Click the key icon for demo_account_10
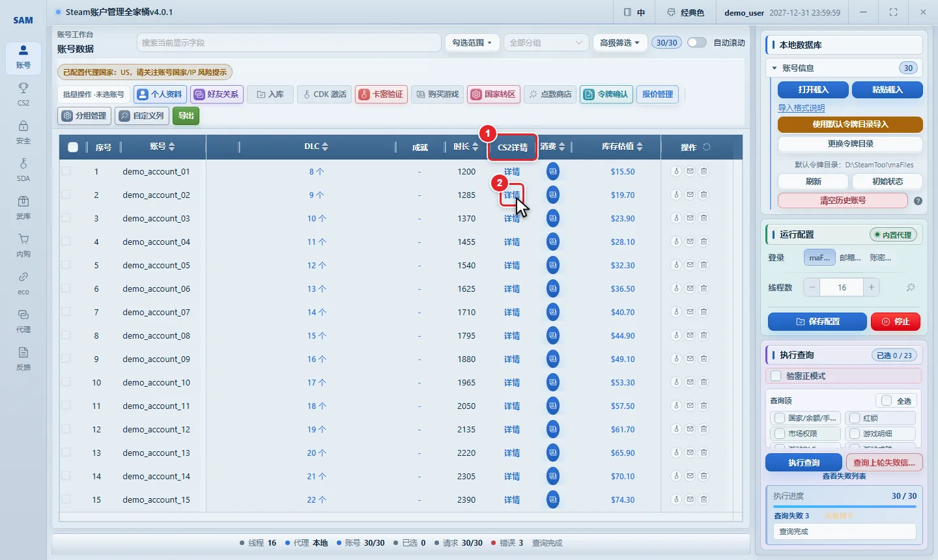This screenshot has width=938, height=560. (x=676, y=382)
